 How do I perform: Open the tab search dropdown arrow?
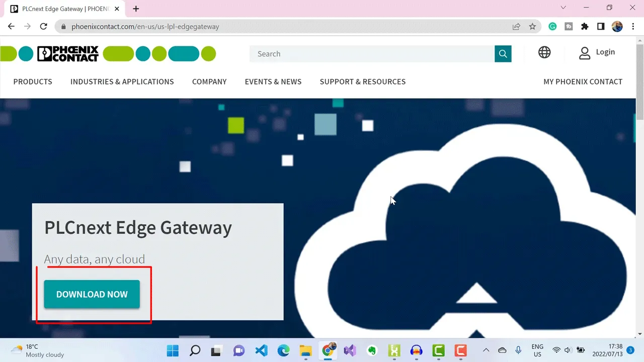tap(563, 8)
